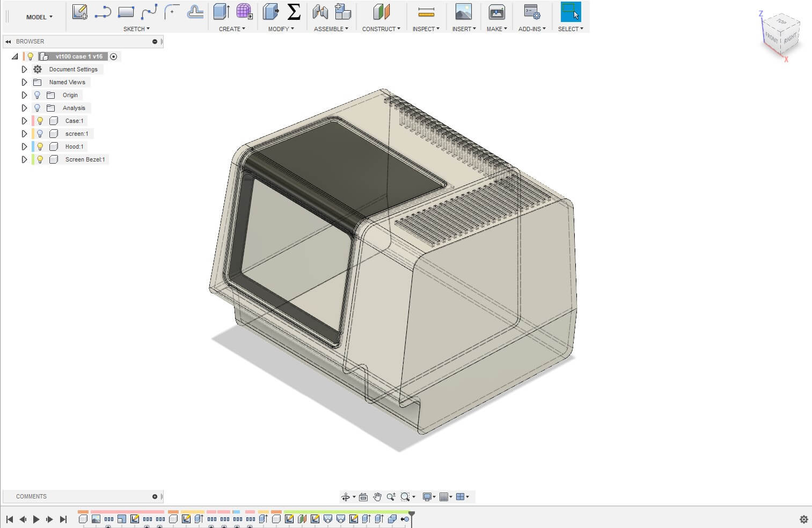Open the MODIFY menu
The height and width of the screenshot is (528, 812).
281,29
